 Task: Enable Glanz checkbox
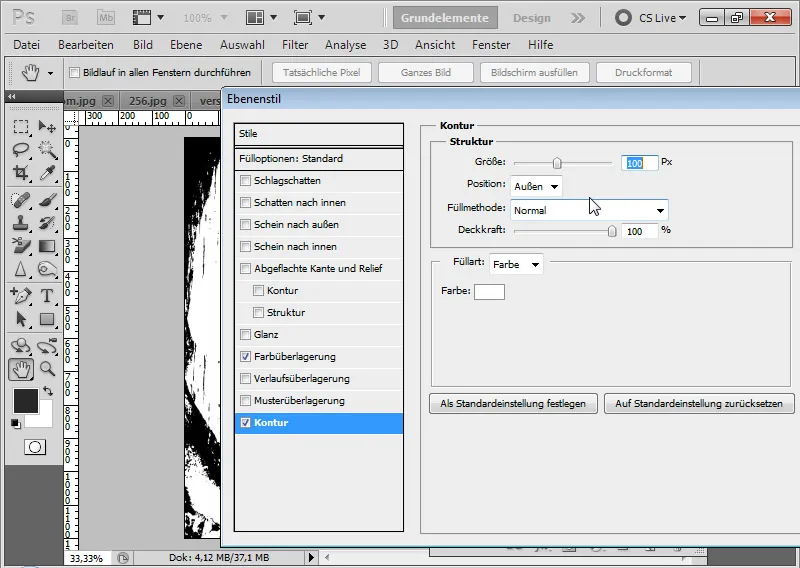click(245, 335)
